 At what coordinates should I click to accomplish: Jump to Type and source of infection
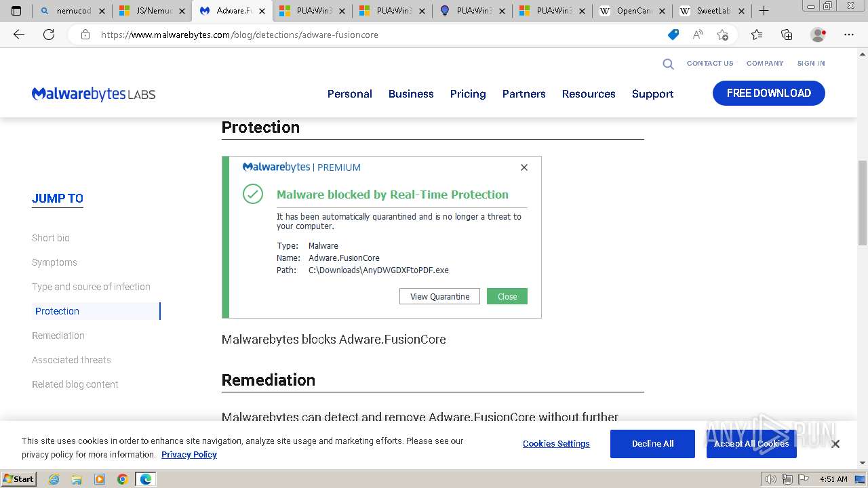tap(91, 287)
